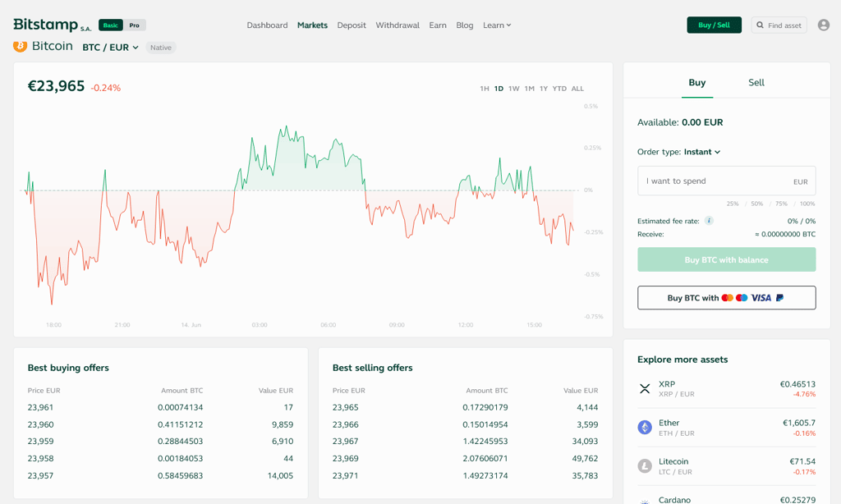This screenshot has width=841, height=504.
Task: Open the BTC / EUR pair dropdown
Action: 111,47
